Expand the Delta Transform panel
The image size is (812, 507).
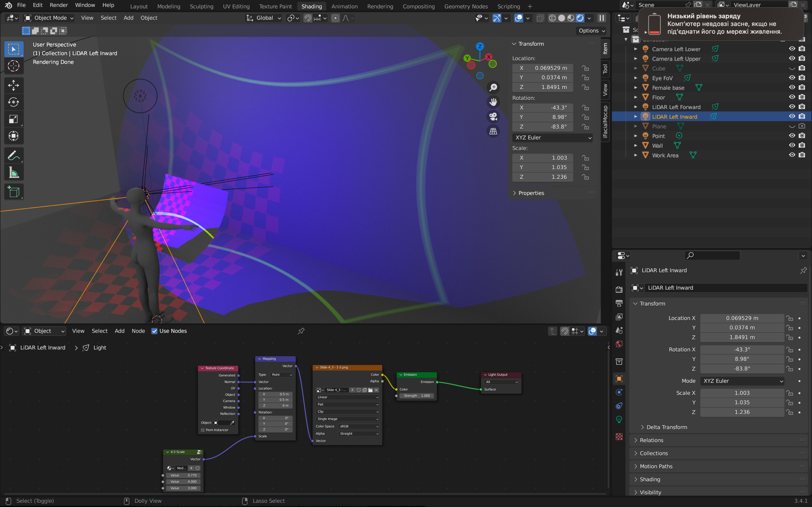666,427
